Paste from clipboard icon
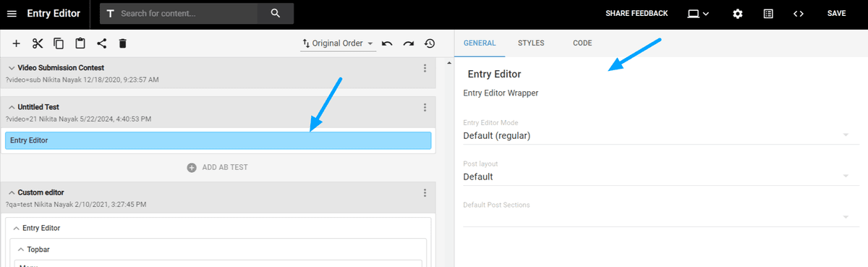This screenshot has width=868, height=267. 80,43
